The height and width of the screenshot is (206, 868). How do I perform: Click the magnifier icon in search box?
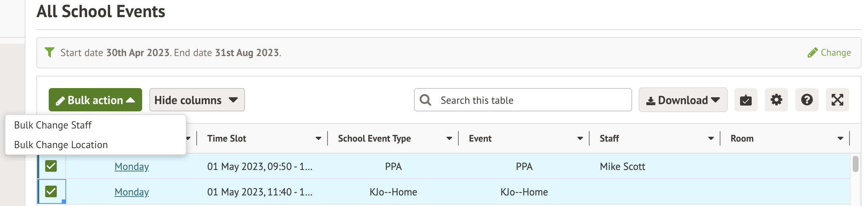click(x=425, y=100)
